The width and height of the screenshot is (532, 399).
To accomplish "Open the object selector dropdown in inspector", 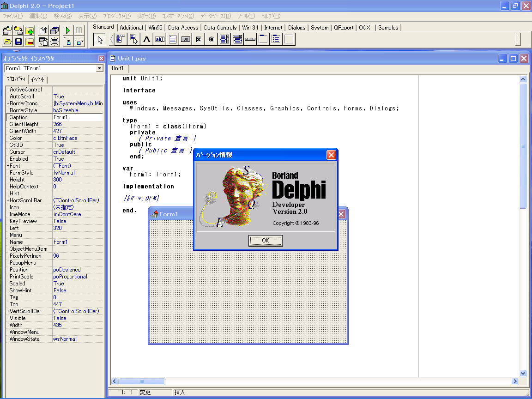I will point(98,68).
